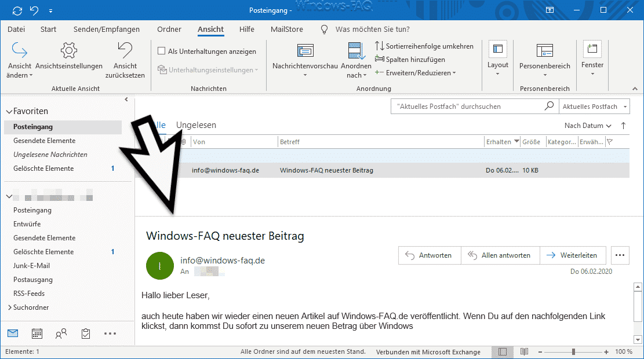
Task: Click the navigation bar more options dots
Action: pyautogui.click(x=110, y=334)
